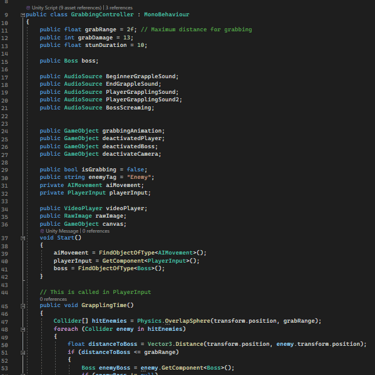Click the 'PlayerInput' type on line 32
The width and height of the screenshot is (375, 375).
tap(86, 193)
